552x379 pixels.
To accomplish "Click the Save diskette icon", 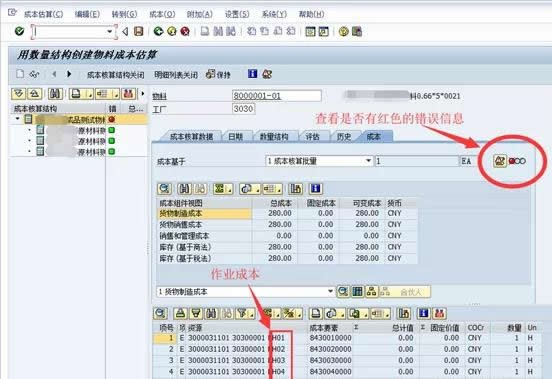I will [139, 31].
